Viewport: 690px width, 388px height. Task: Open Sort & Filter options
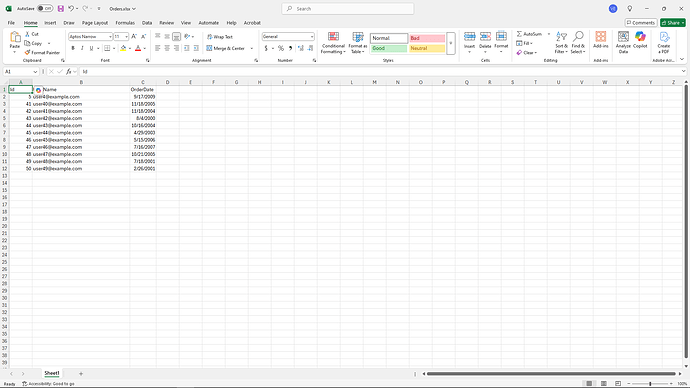561,43
